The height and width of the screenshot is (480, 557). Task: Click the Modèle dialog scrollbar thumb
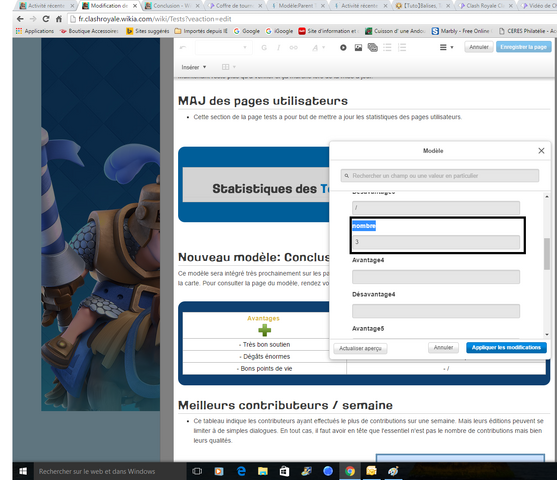(x=547, y=254)
